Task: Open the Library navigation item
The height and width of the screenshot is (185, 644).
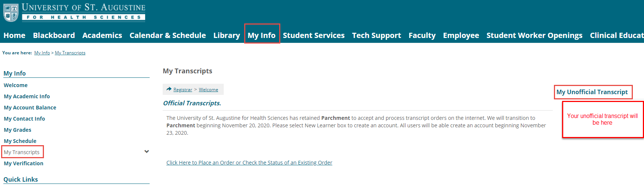Action: (x=227, y=35)
